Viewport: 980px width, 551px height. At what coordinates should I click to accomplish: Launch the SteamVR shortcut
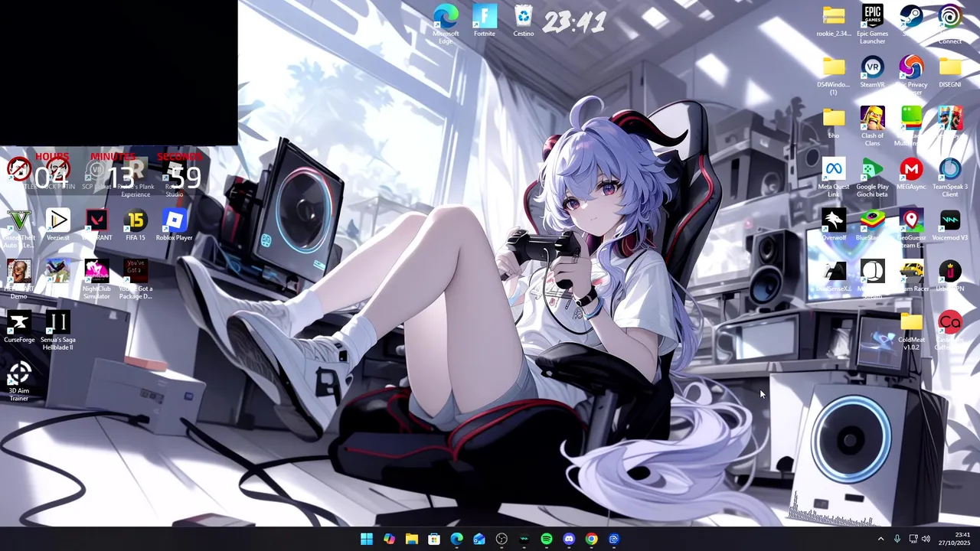tap(872, 73)
